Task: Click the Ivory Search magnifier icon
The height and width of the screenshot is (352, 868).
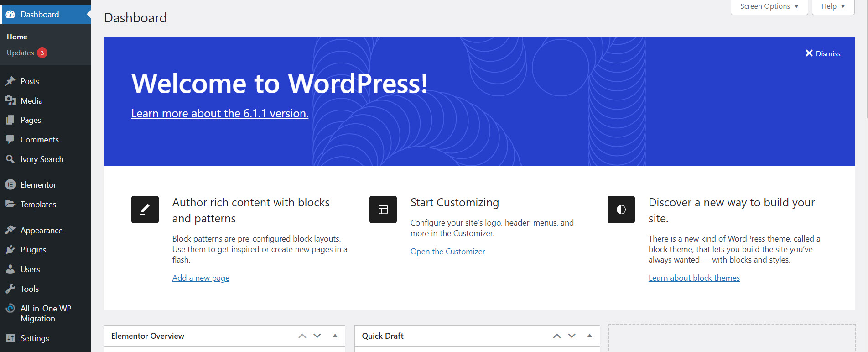Action: (10, 159)
